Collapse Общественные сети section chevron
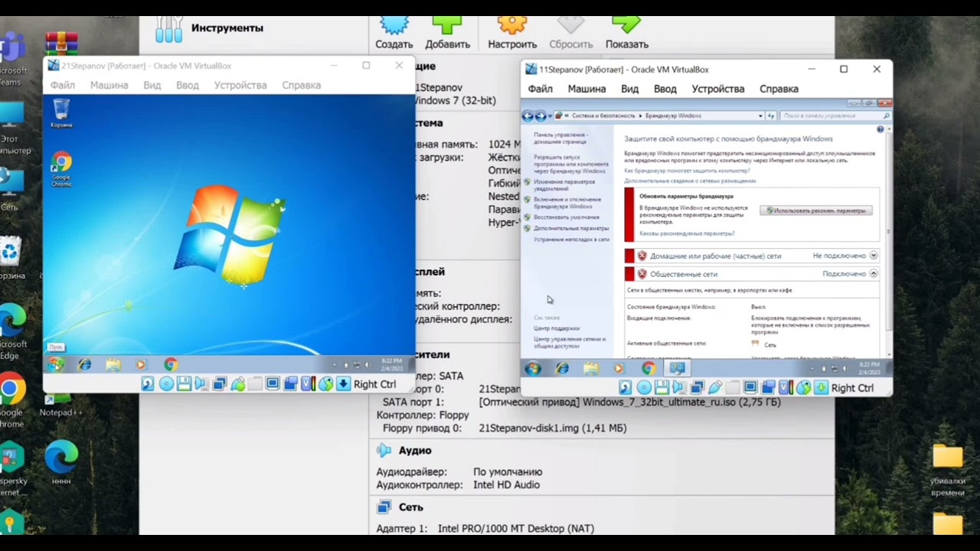The height and width of the screenshot is (551, 980). (x=874, y=273)
